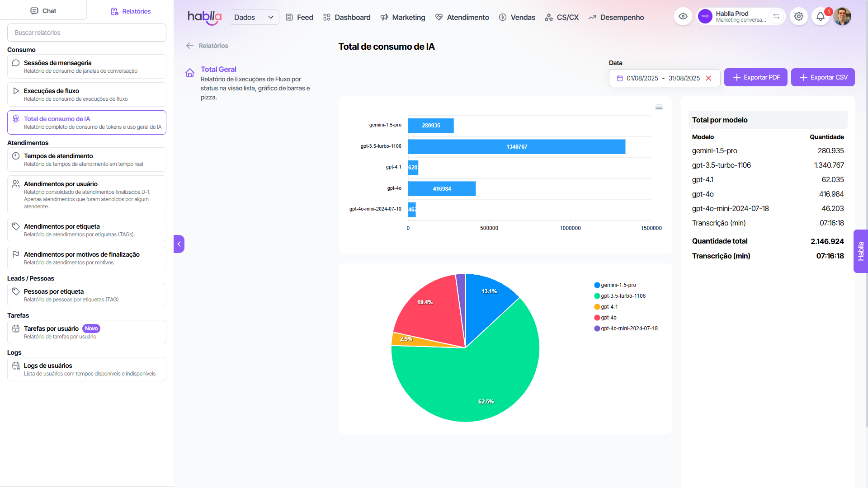Viewport: 868px width, 488px height.
Task: Click the eye visibility icon in header
Action: coord(683,17)
